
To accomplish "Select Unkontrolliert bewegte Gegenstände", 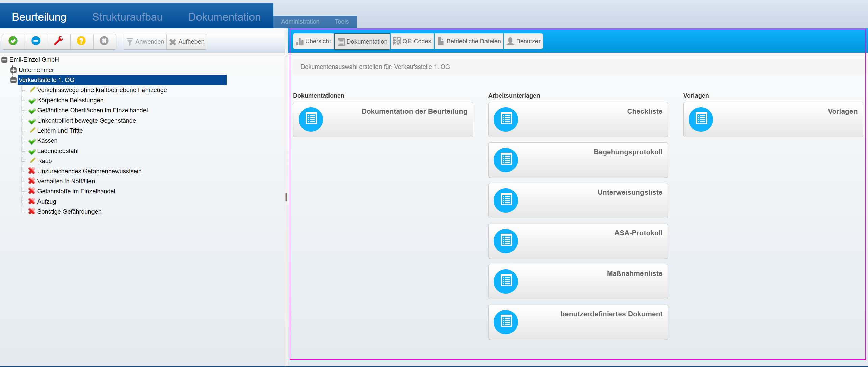I will click(x=86, y=121).
